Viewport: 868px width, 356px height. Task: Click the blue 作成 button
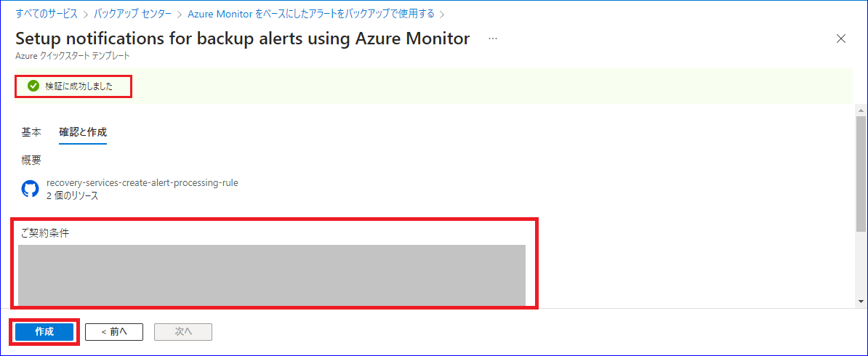(44, 331)
